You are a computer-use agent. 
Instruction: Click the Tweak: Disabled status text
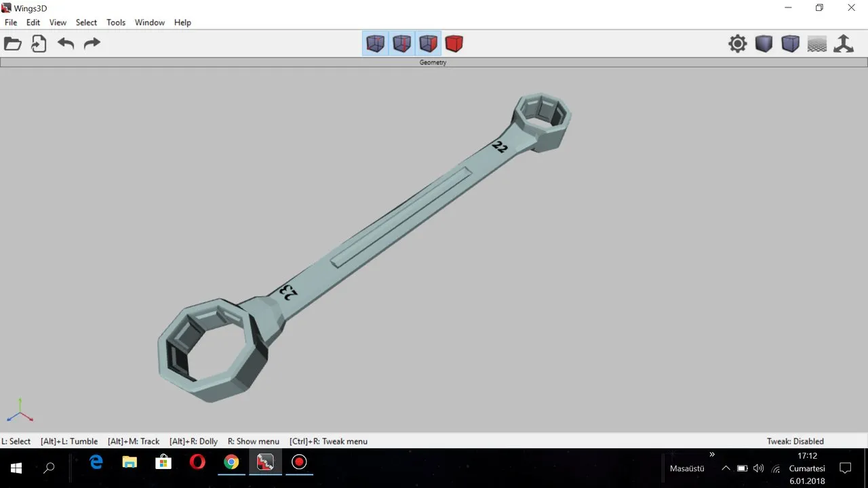(795, 441)
